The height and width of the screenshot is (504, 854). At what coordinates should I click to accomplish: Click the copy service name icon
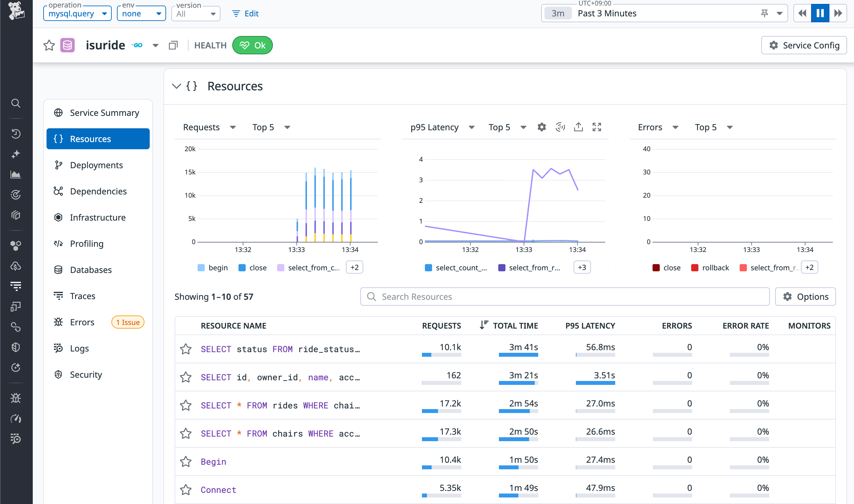click(173, 45)
